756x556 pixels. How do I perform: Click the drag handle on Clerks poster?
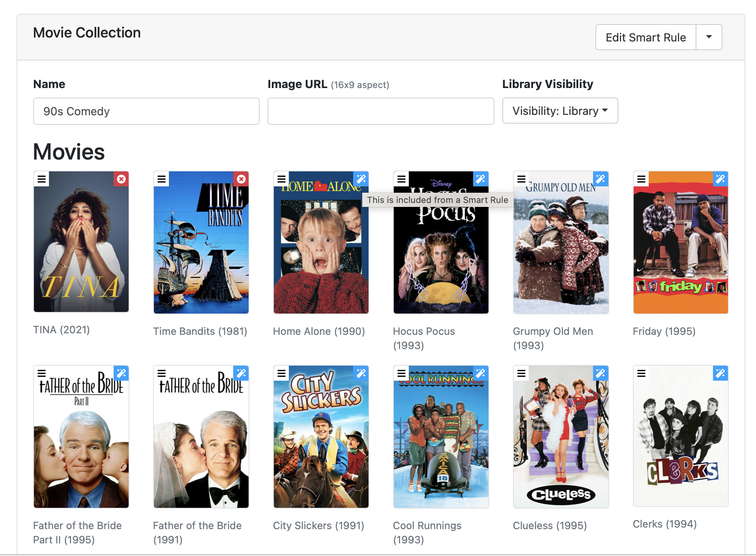pyautogui.click(x=641, y=373)
